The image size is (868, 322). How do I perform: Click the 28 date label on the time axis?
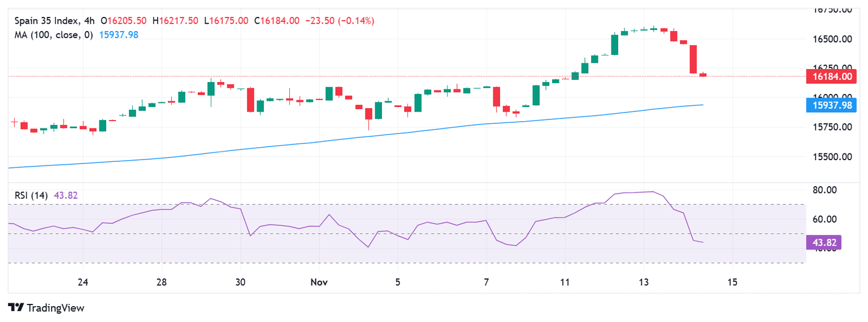click(162, 282)
